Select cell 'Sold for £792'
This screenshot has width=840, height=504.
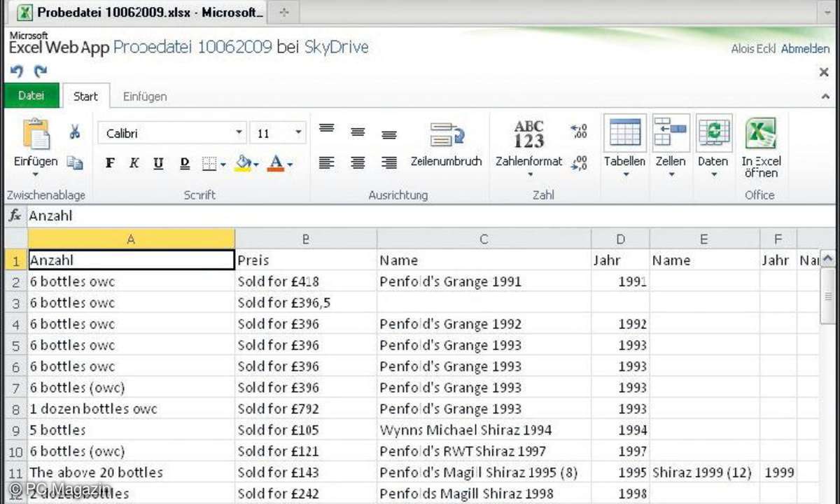coord(306,409)
